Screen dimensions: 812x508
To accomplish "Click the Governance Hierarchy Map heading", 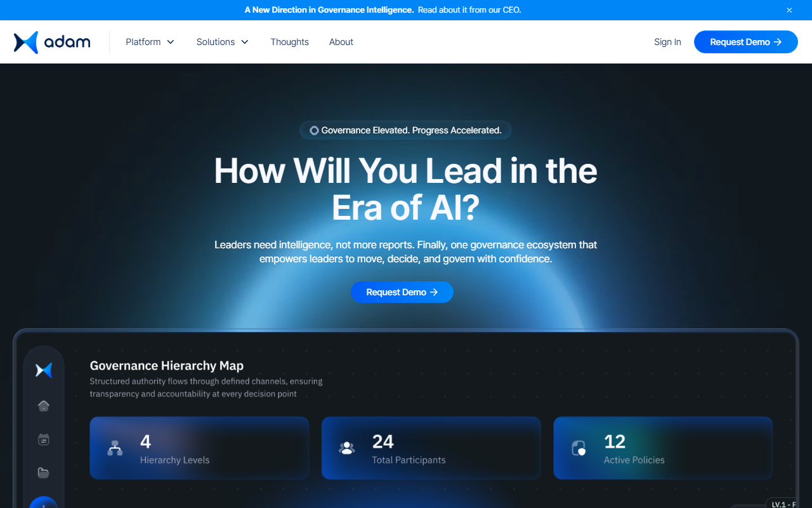I will (167, 366).
